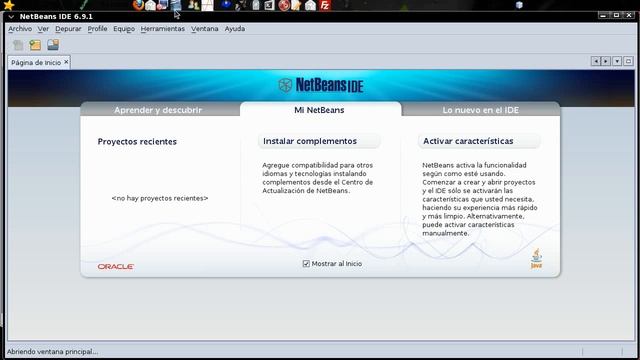Maximize the editor window tab area
The width and height of the screenshot is (640, 360).
tap(629, 61)
